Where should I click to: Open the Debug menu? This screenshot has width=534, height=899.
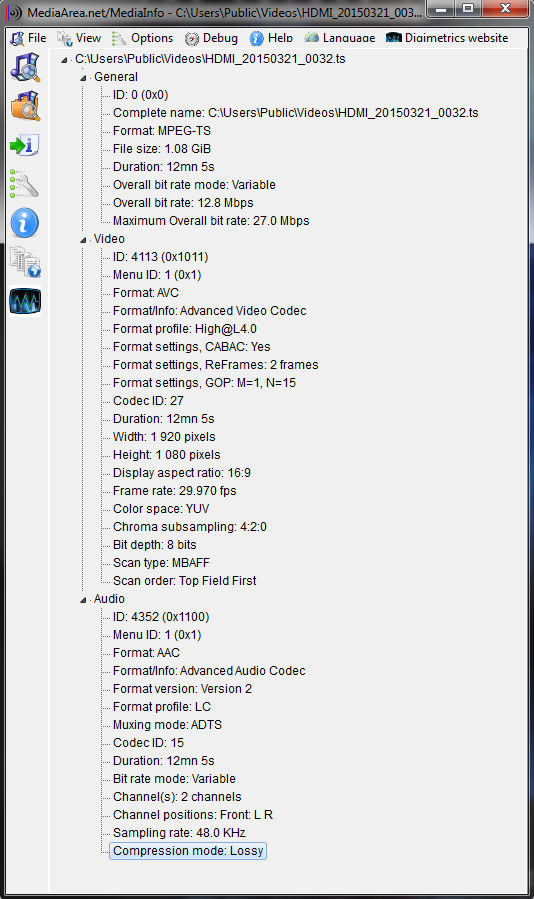pyautogui.click(x=212, y=38)
